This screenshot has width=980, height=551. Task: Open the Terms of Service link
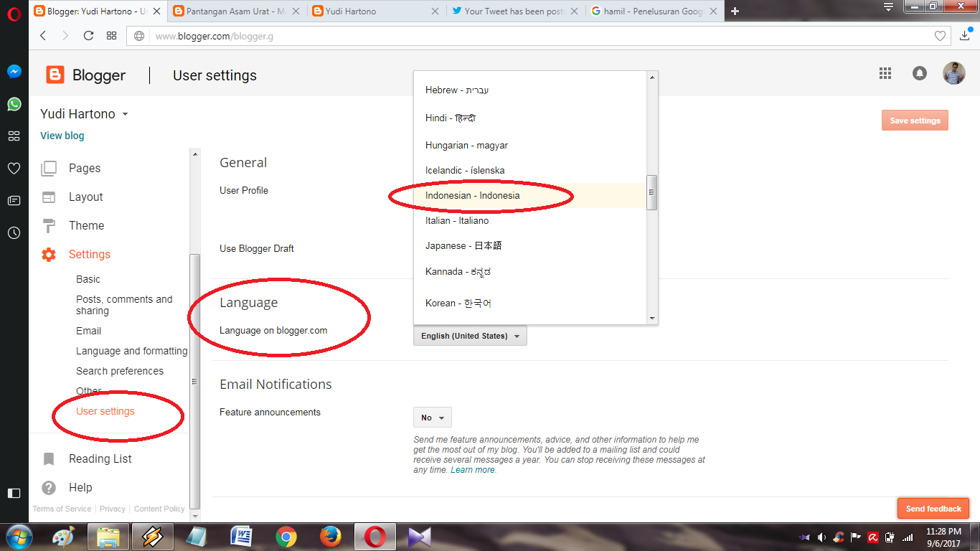pyautogui.click(x=62, y=509)
